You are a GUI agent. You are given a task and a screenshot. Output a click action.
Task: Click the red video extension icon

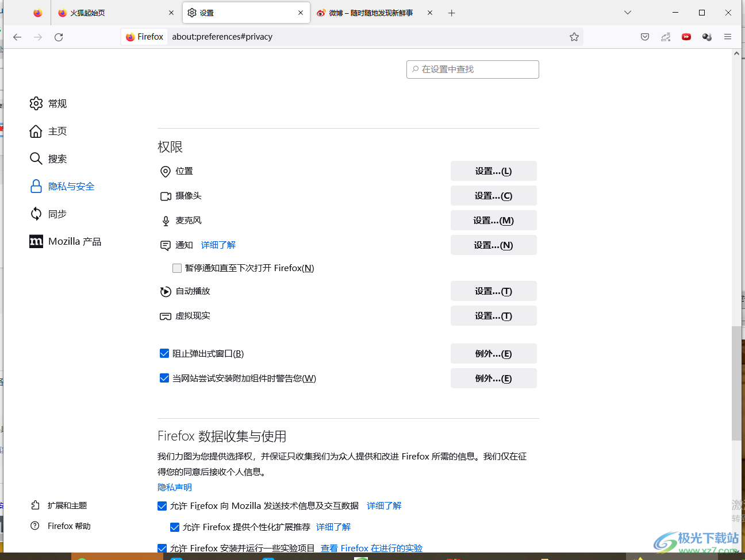[x=686, y=37]
